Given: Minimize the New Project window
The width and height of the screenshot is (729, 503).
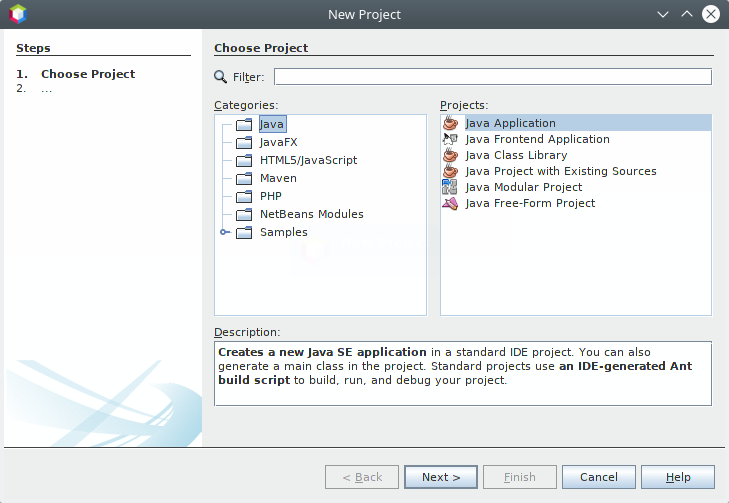Looking at the screenshot, I should click(663, 14).
